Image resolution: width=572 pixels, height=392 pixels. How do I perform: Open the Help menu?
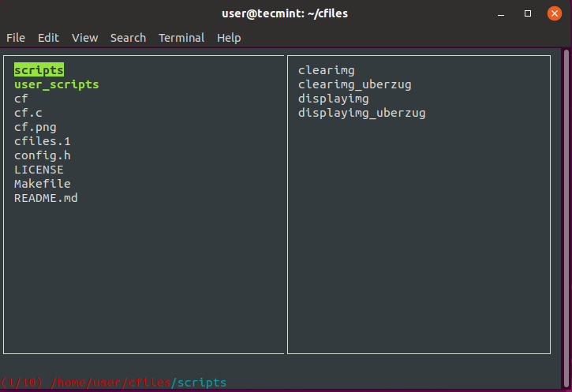[229, 38]
